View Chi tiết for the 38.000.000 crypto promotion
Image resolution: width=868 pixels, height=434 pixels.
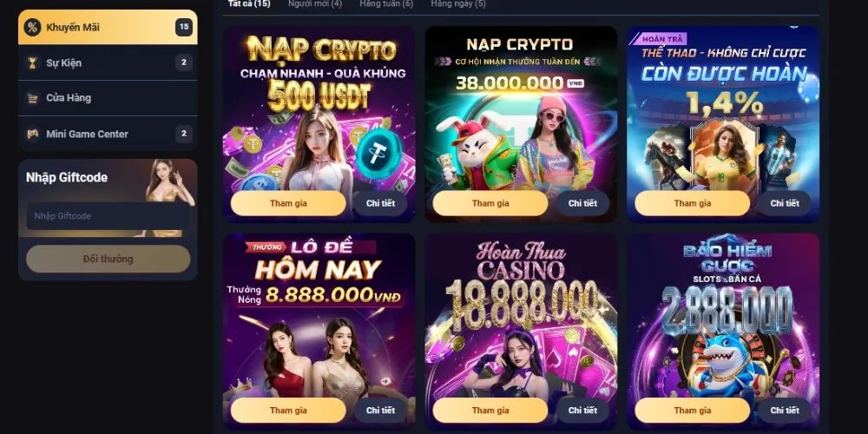pyautogui.click(x=582, y=203)
